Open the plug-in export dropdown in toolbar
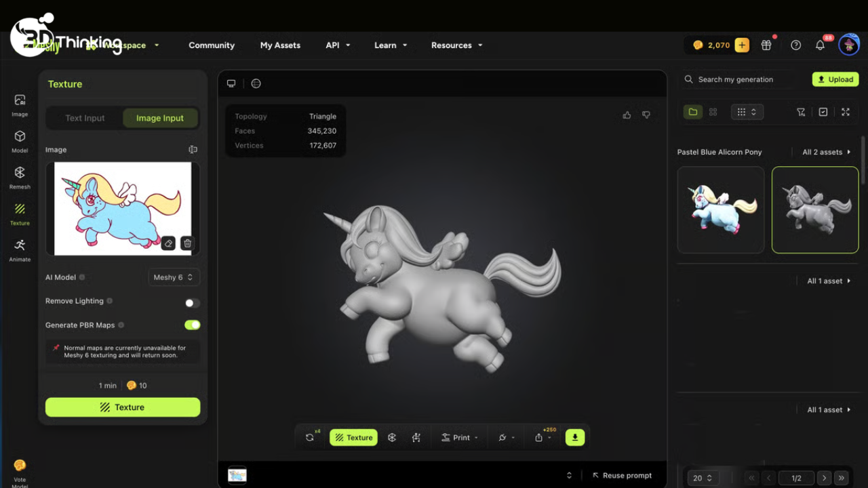 (x=506, y=438)
